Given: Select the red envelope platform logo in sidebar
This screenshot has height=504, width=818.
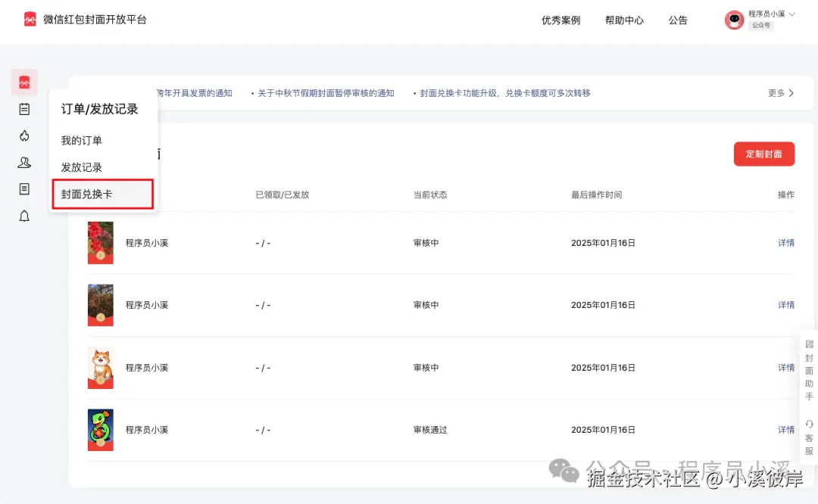Looking at the screenshot, I should point(24,82).
